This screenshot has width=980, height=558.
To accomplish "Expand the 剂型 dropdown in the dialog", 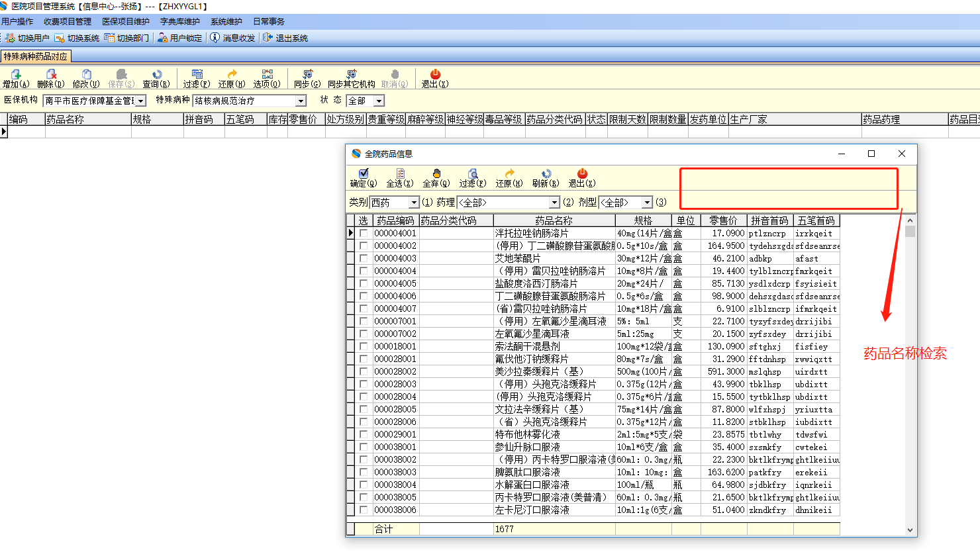I will [x=647, y=203].
